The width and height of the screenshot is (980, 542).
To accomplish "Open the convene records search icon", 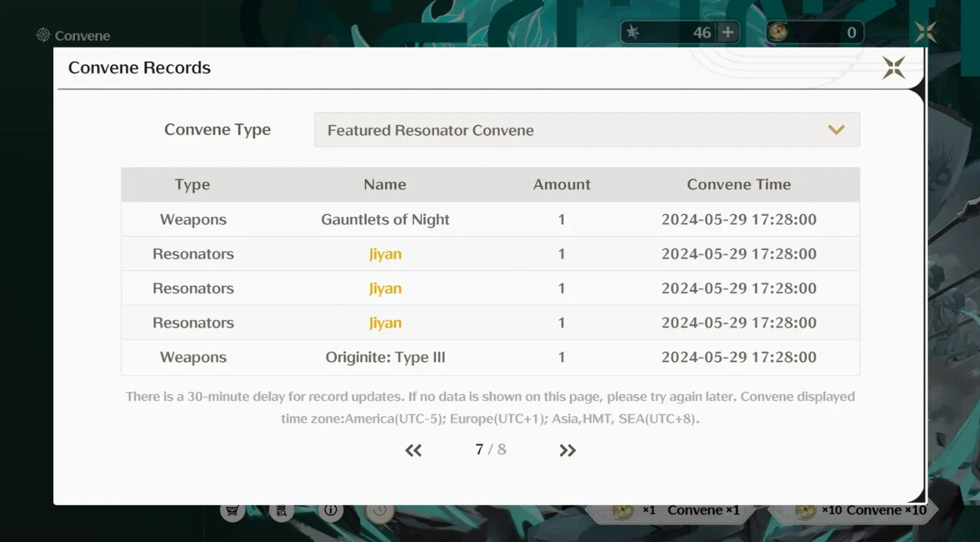I will click(281, 510).
